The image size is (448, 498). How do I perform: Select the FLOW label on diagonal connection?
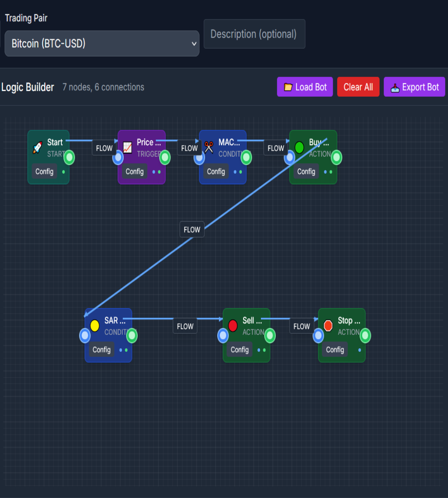tap(192, 229)
